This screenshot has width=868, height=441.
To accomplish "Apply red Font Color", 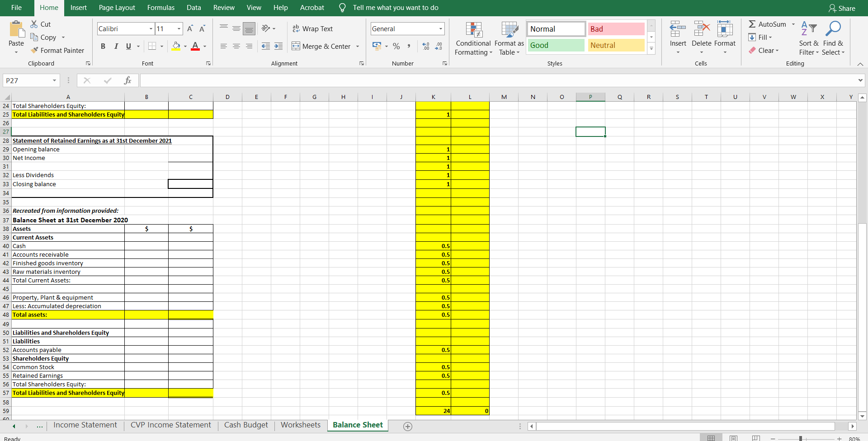I will click(195, 46).
